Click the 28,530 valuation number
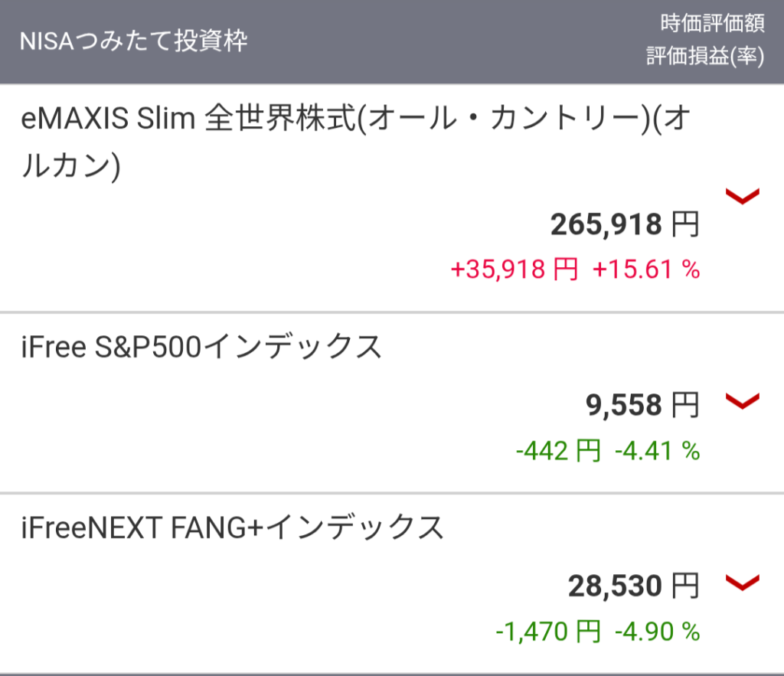This screenshot has height=676, width=784. pyautogui.click(x=615, y=587)
